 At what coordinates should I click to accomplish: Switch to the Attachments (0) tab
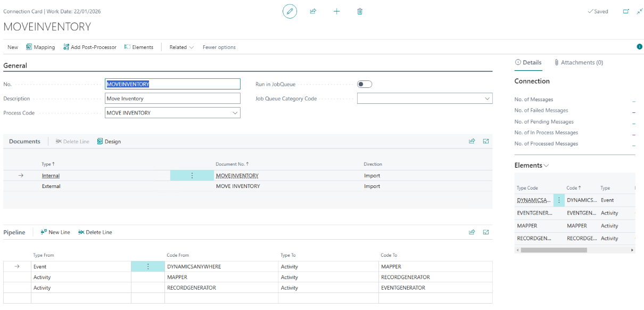[578, 62]
